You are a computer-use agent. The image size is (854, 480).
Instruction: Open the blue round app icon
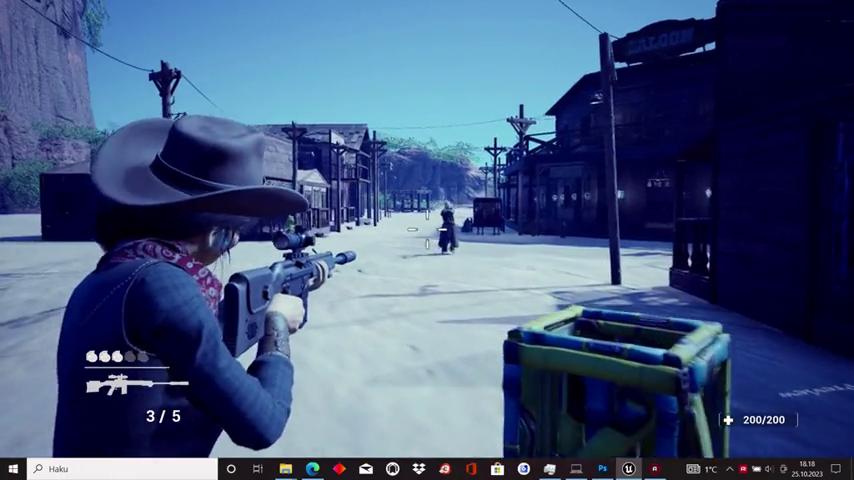(524, 469)
